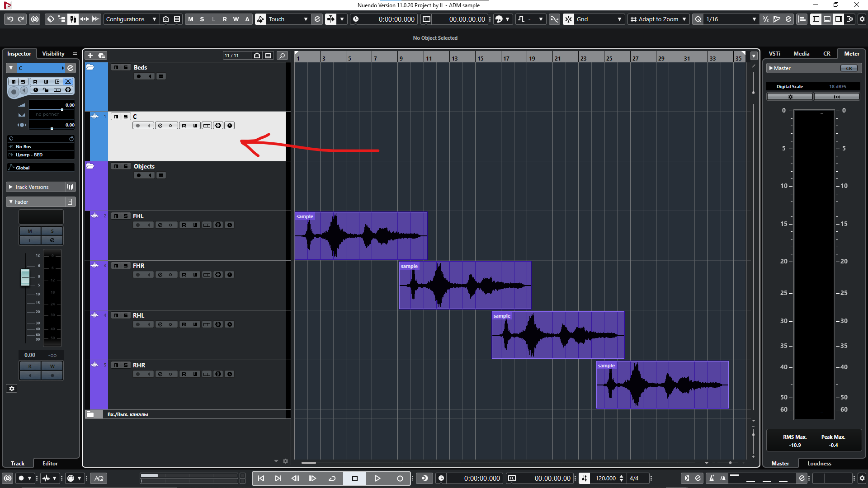Open the Fader settings gear icon
This screenshot has width=868, height=488.
point(12,389)
